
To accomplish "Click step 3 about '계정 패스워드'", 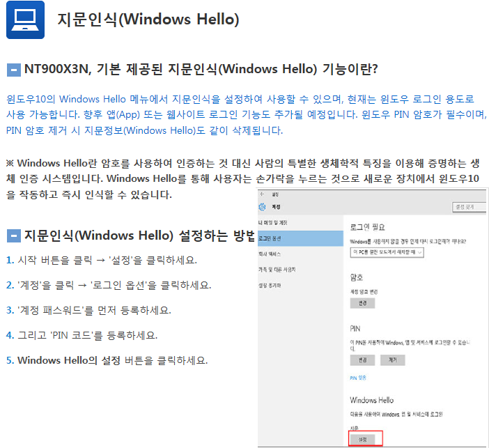I will coord(88,310).
